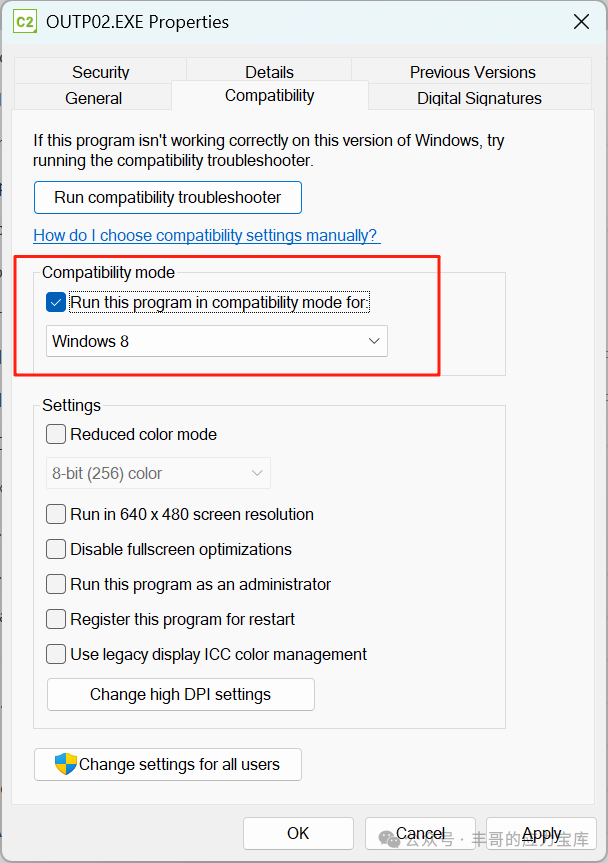Enable Run this program as an administrator

tap(56, 584)
